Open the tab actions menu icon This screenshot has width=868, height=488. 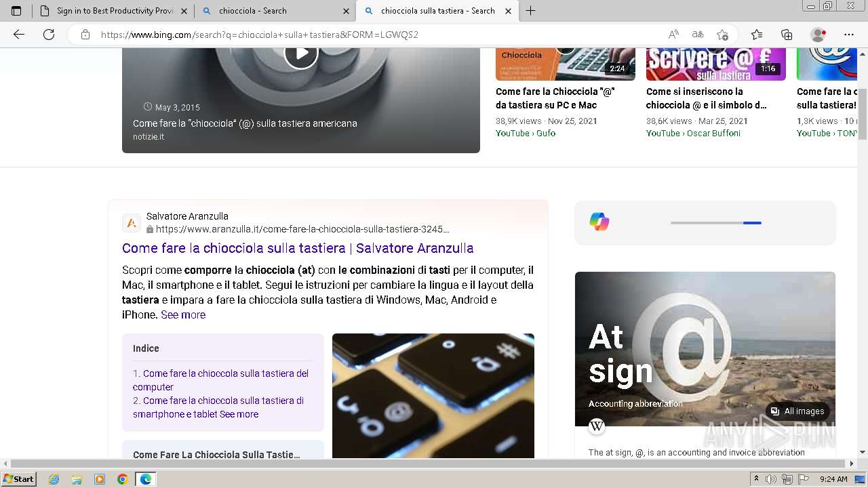coord(16,11)
